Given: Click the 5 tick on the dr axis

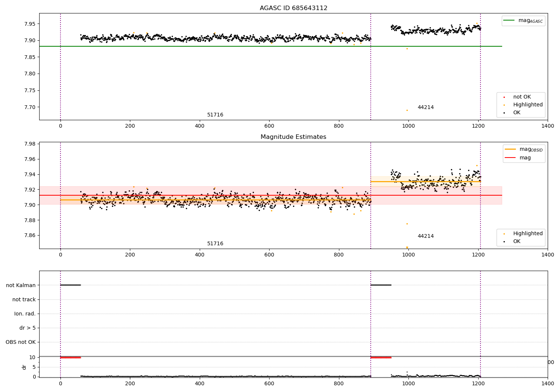Looking at the screenshot, I should pyautogui.click(x=34, y=367).
